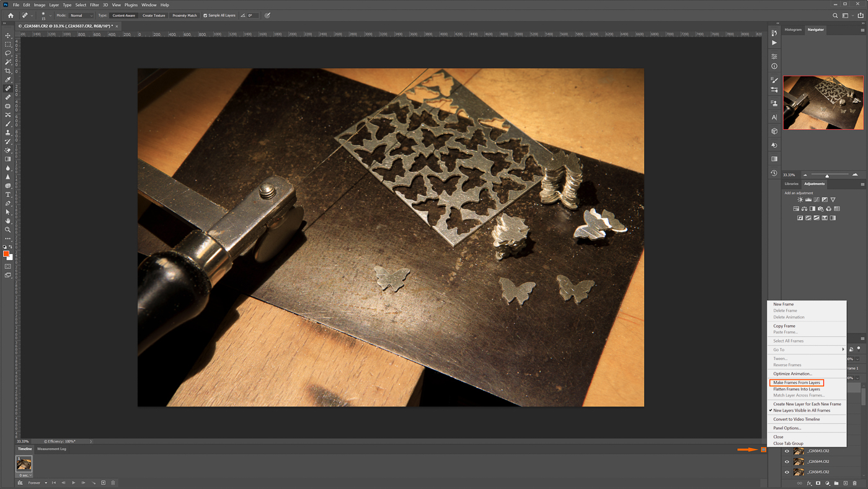Hide the _C2A643.CR2 layer visibility eye
This screenshot has height=489, width=868.
(786, 451)
